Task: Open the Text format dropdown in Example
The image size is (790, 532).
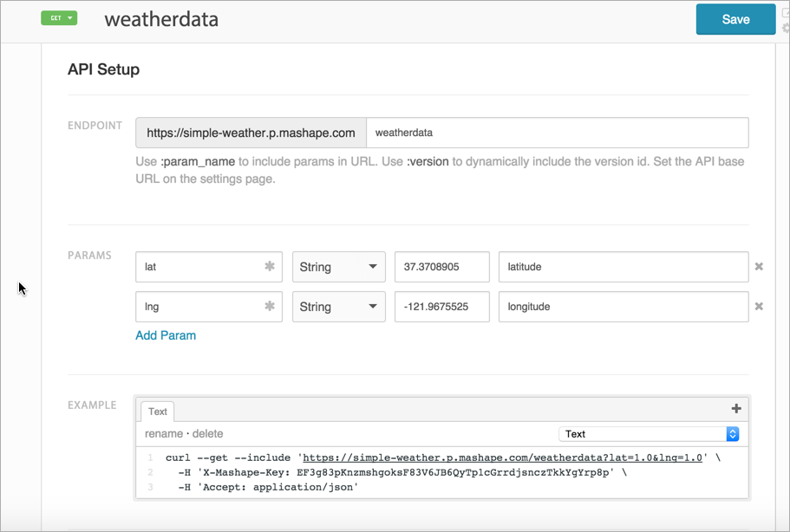Action: point(649,433)
